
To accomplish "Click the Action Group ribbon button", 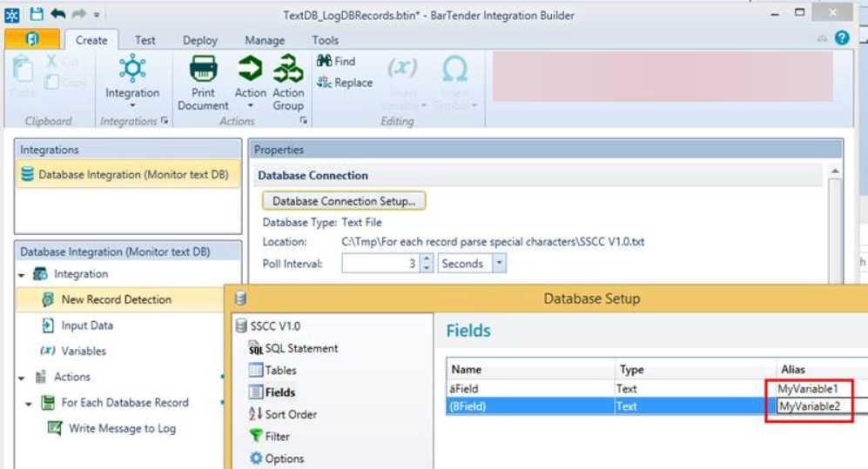I will pyautogui.click(x=288, y=82).
